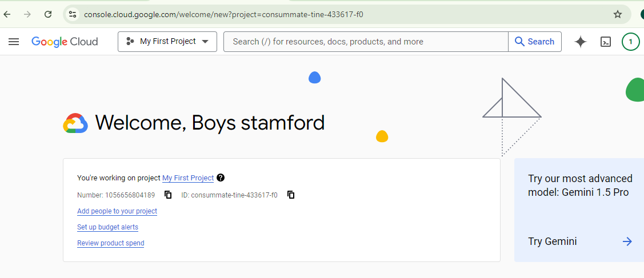Reload the page with the refresh icon
The image size is (644, 278).
point(48,14)
